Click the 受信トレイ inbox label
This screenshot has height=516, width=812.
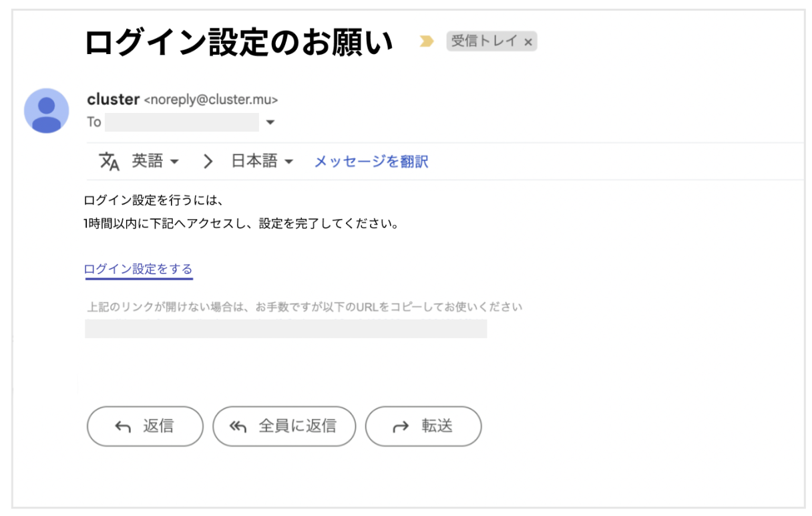[x=485, y=41]
